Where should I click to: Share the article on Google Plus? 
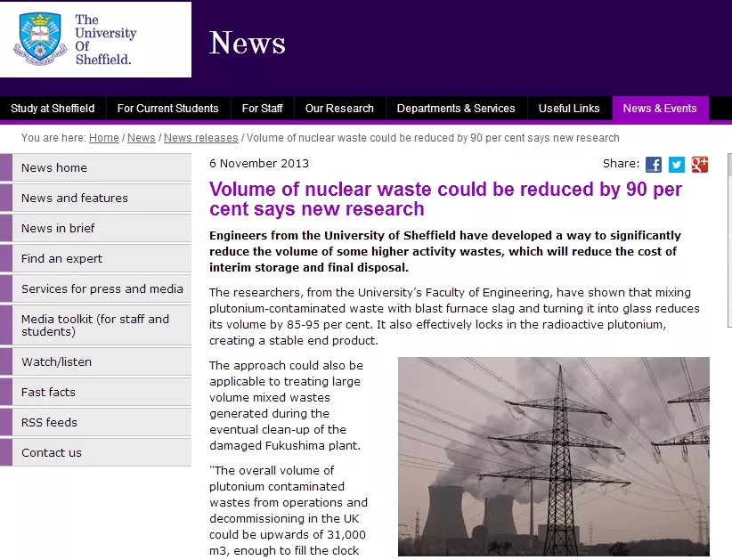point(700,165)
